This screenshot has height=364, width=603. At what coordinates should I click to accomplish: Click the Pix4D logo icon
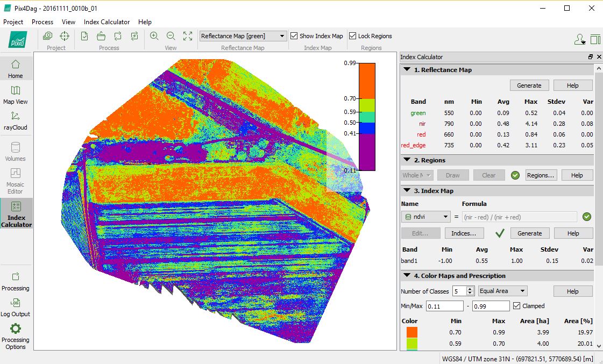coord(18,39)
